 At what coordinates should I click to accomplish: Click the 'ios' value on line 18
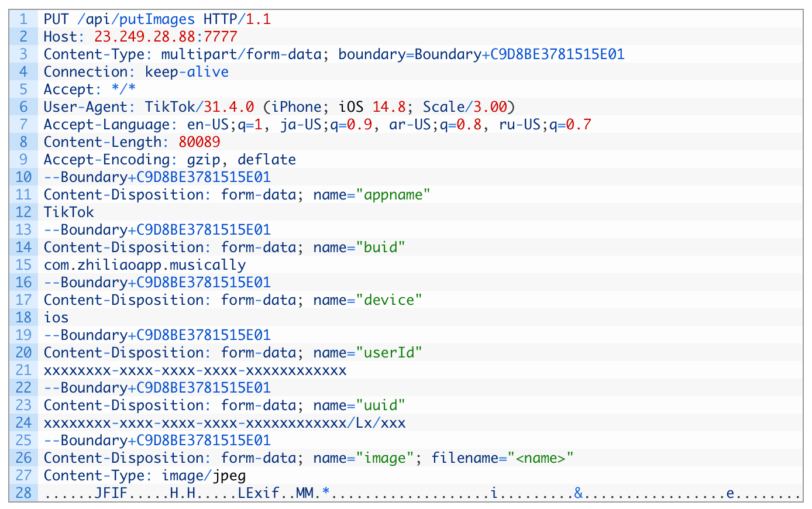(56, 318)
